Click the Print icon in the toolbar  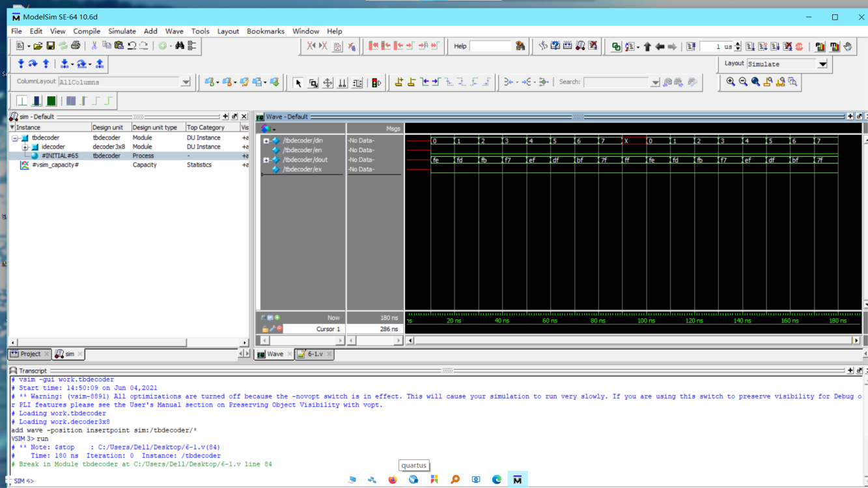click(76, 46)
